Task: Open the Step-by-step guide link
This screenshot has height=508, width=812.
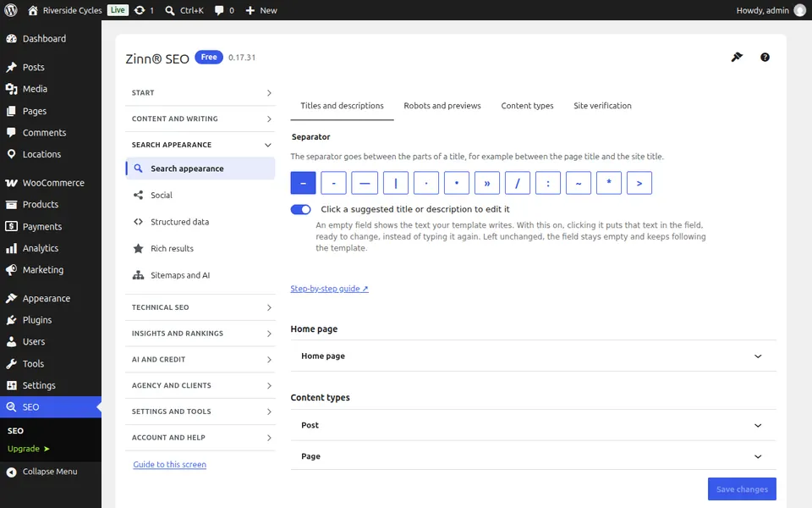Action: pyautogui.click(x=329, y=289)
